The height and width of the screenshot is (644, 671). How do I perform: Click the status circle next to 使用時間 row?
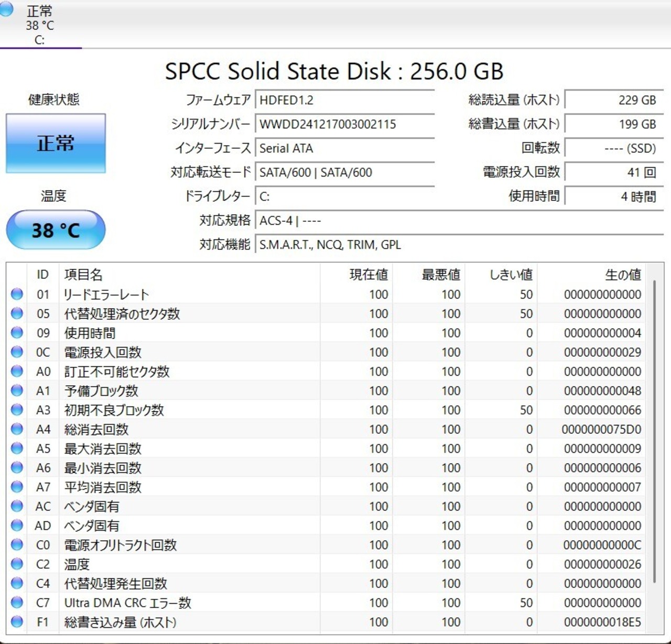click(17, 333)
